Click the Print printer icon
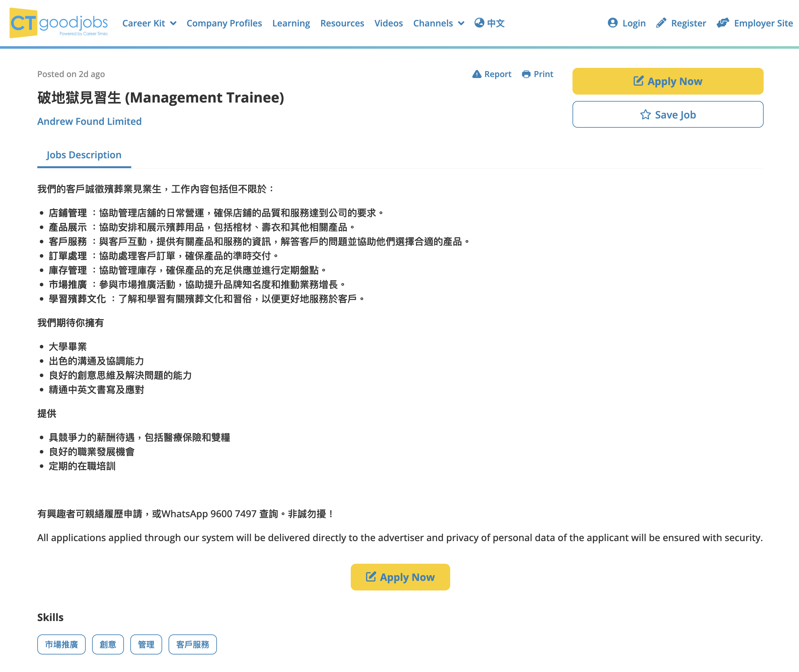The image size is (799, 672). (526, 74)
